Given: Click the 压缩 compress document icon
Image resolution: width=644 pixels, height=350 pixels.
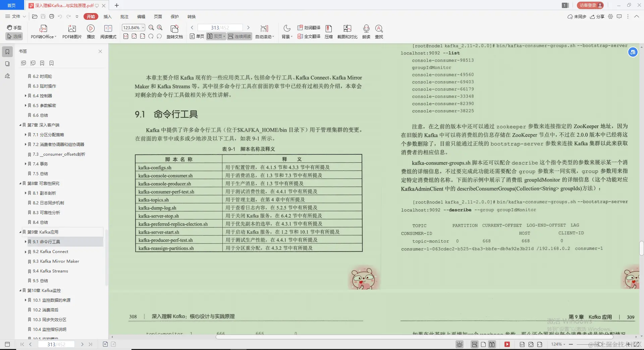Looking at the screenshot, I should point(328,31).
